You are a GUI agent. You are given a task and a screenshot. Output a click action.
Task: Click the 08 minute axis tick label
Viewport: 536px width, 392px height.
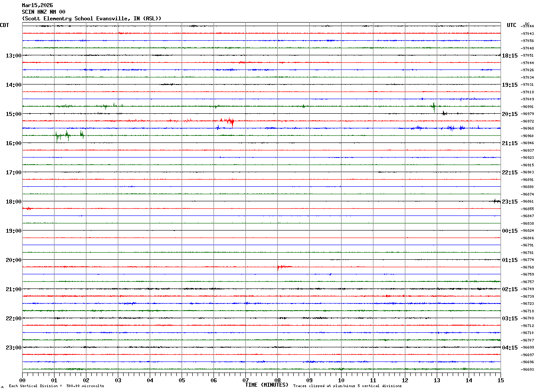point(277,380)
